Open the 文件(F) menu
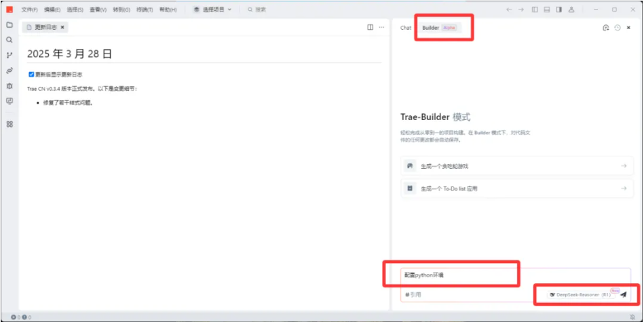 click(x=30, y=9)
